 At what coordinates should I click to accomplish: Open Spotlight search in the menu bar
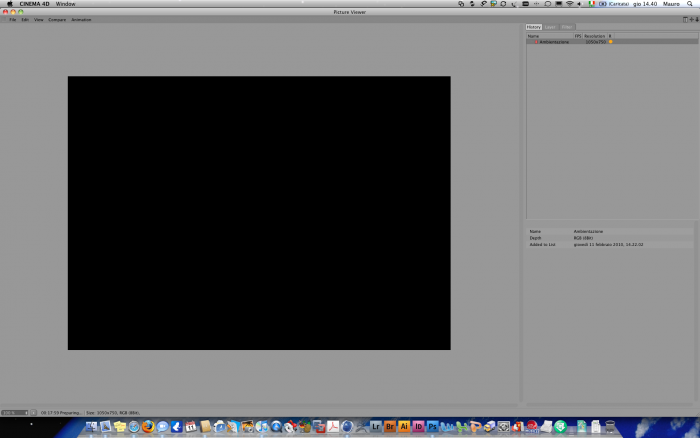click(x=690, y=4)
